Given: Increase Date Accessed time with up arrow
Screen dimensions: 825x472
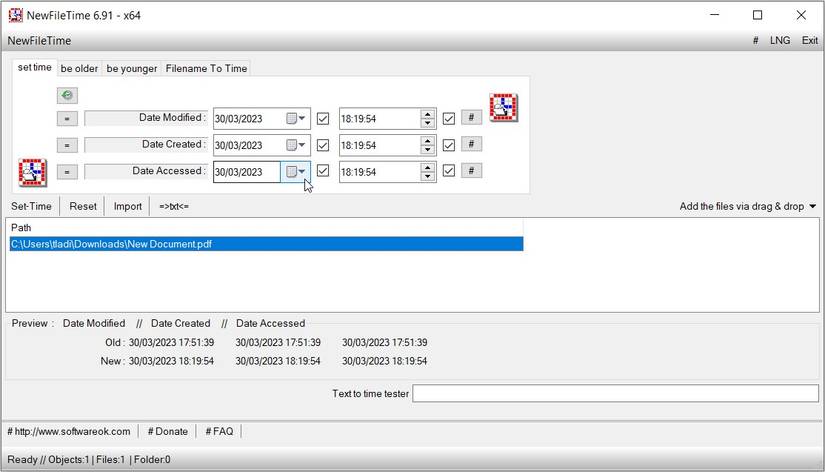Looking at the screenshot, I should [428, 167].
